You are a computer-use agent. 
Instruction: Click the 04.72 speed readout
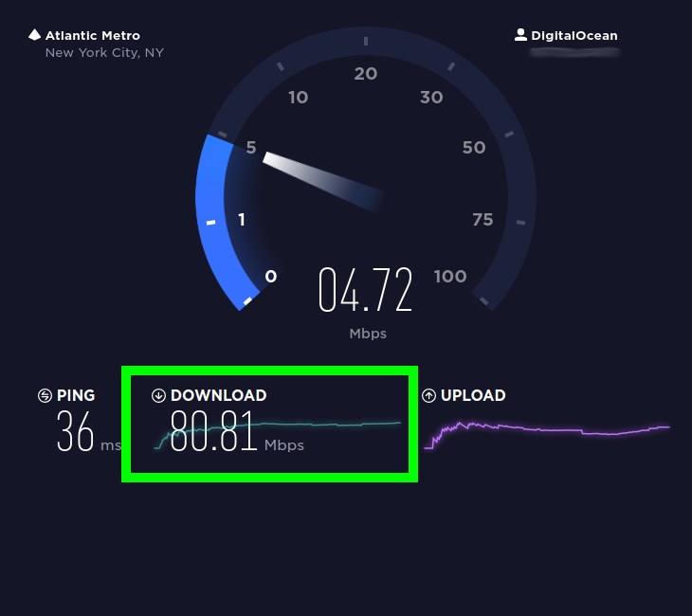click(365, 289)
